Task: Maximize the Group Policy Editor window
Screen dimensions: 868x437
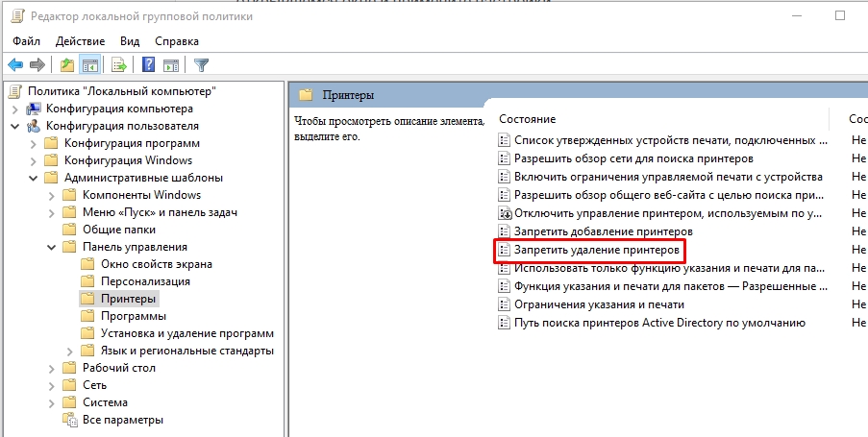Action: tap(840, 15)
